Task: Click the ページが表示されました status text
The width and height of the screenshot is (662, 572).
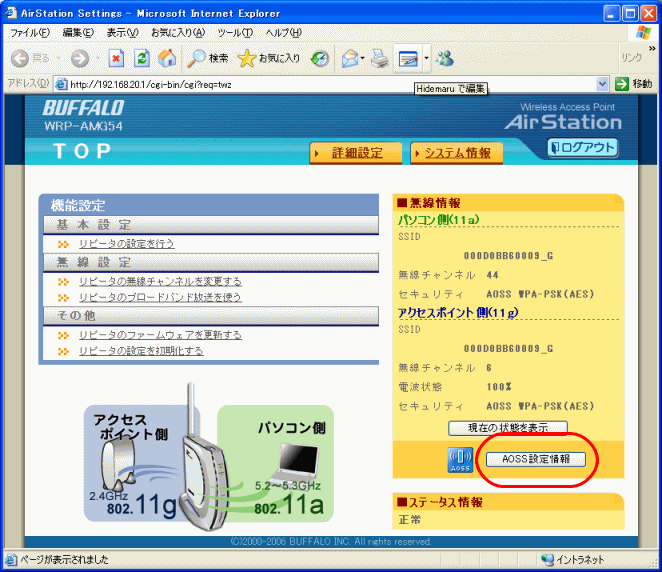Action: pyautogui.click(x=64, y=560)
